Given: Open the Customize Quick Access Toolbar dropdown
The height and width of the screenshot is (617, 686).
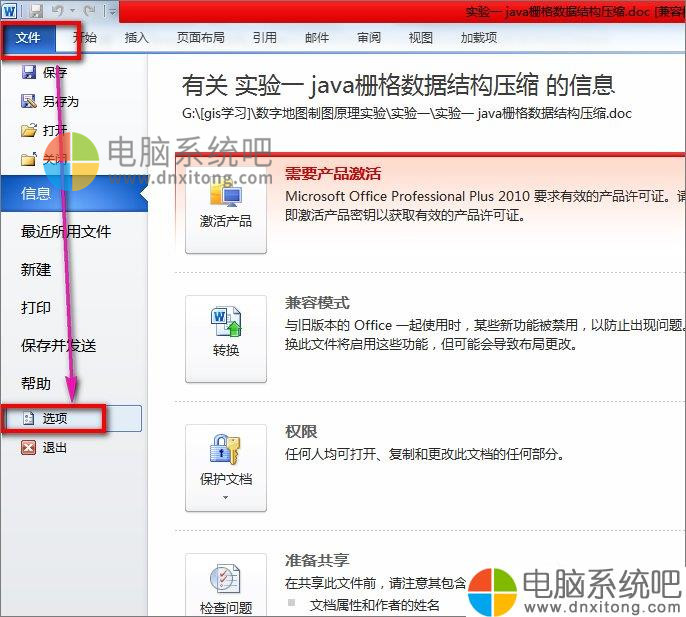Looking at the screenshot, I should tap(110, 11).
